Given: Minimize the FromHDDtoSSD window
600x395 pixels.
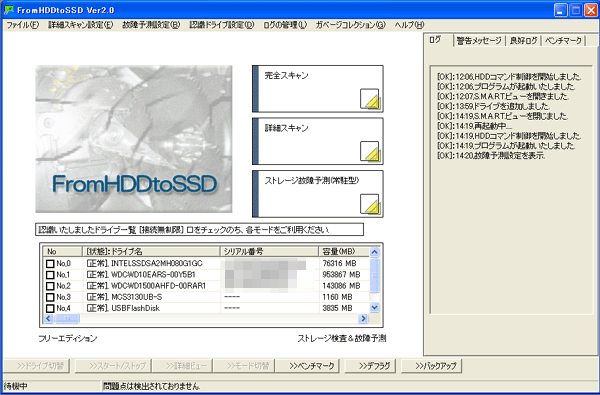Looking at the screenshot, I should tap(561, 10).
